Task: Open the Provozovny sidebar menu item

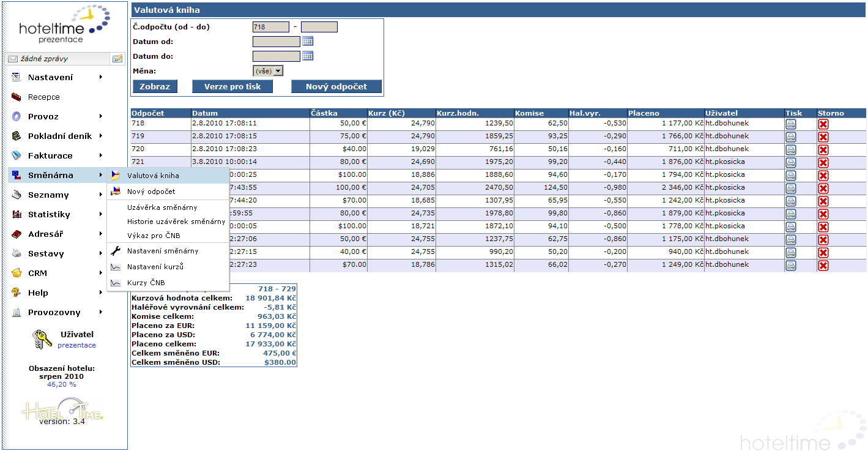Action: pos(57,312)
